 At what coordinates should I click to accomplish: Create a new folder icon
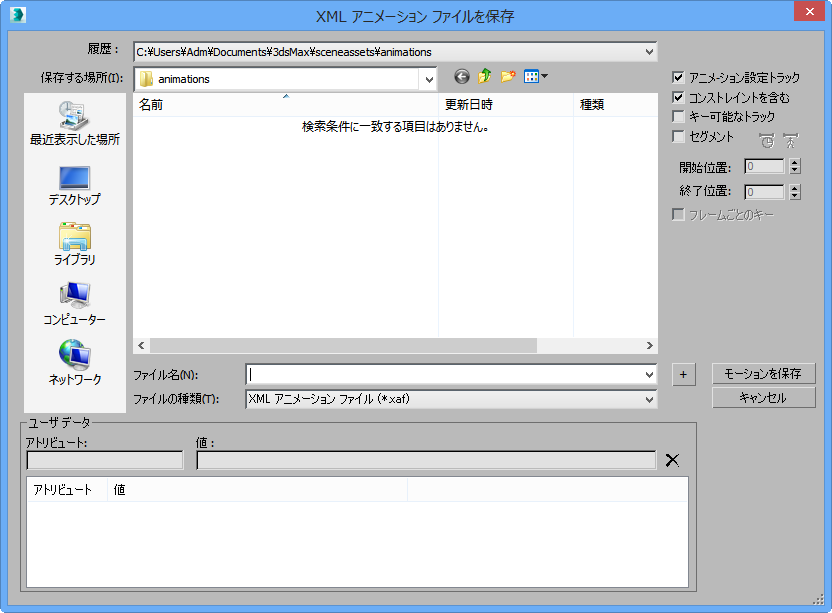(x=508, y=77)
